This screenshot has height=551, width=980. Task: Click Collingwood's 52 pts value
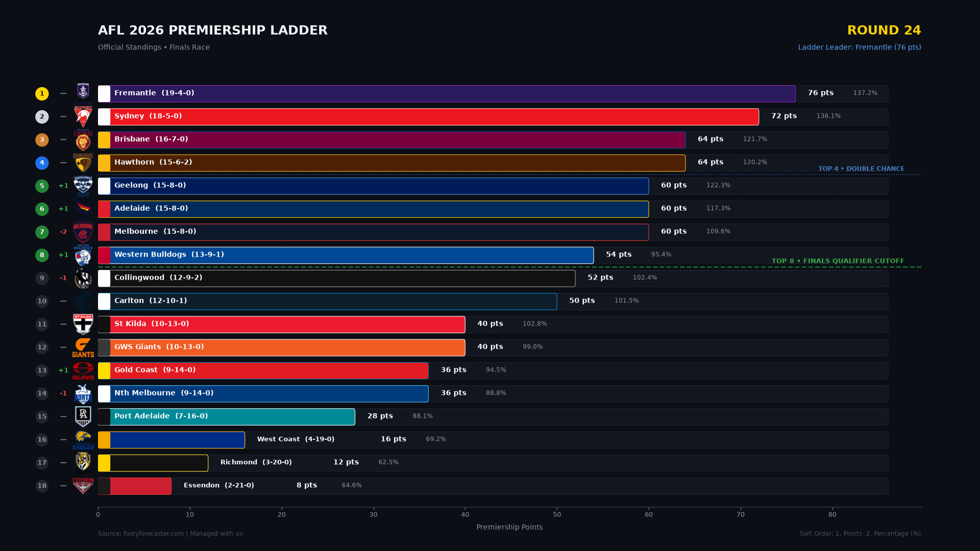(600, 278)
